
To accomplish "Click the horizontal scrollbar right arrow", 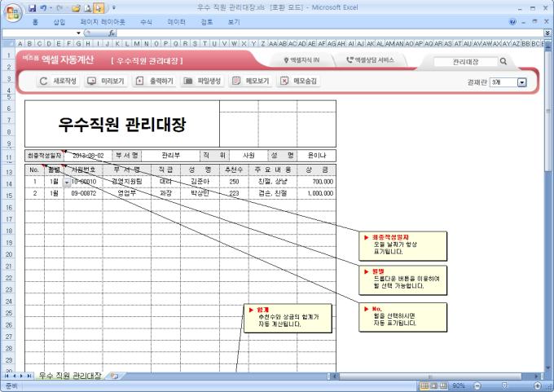I will point(537,376).
